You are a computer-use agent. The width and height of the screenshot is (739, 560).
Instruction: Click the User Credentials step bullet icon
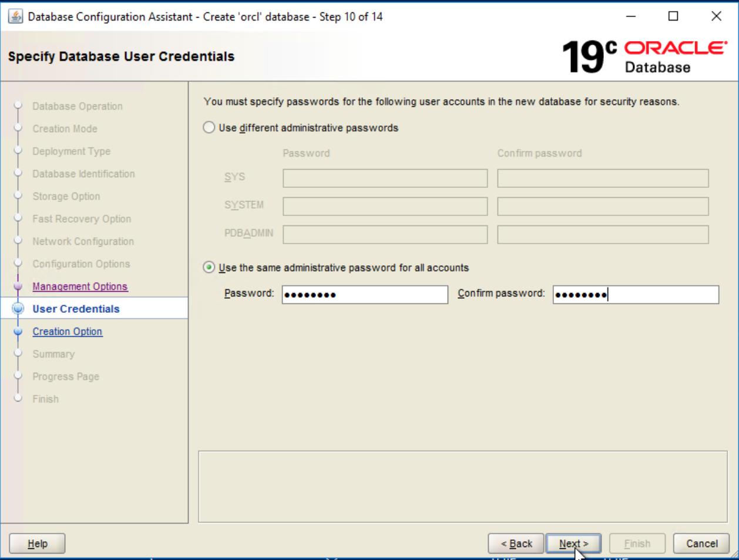18,309
